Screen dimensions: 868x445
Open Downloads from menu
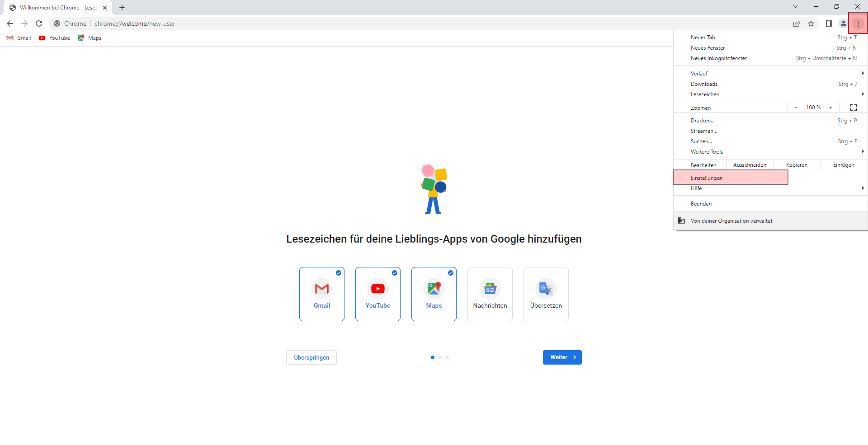point(770,84)
